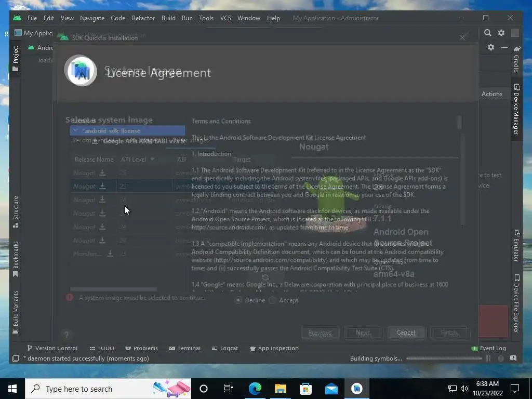Viewport: 532px width, 399px height.
Task: Open the Build menu
Action: [168, 18]
